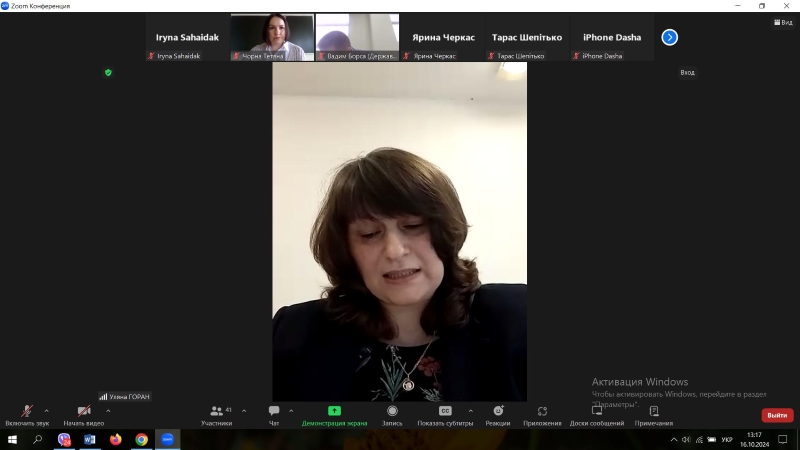The image size is (800, 450).
Task: Open Участники participants panel
Action: [216, 415]
